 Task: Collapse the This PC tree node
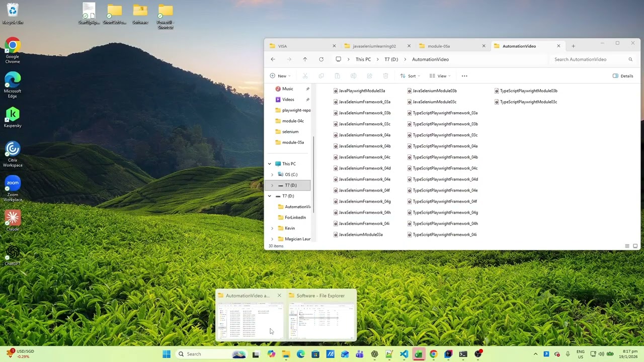[270, 164]
